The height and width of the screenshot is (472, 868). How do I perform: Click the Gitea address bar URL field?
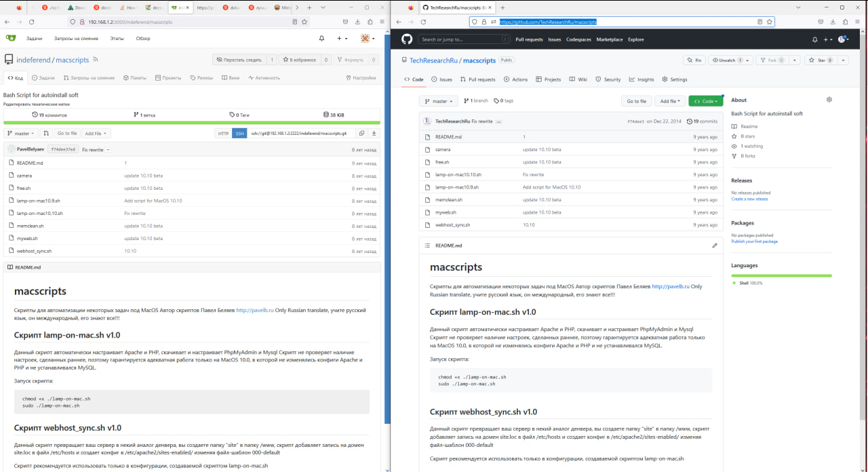click(189, 22)
